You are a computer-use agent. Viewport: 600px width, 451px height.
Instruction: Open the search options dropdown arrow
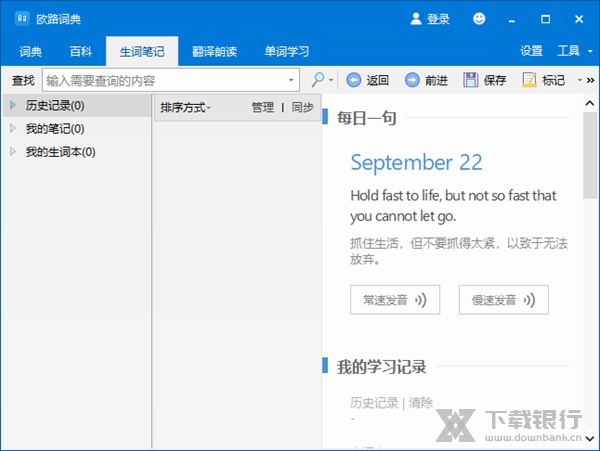click(331, 80)
